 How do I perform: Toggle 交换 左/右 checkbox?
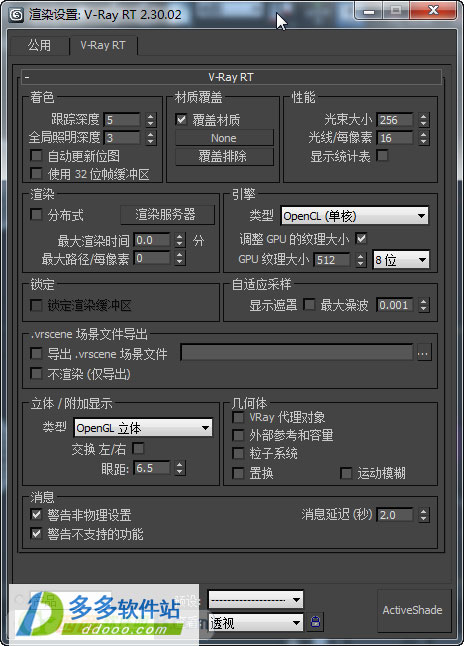tap(138, 448)
